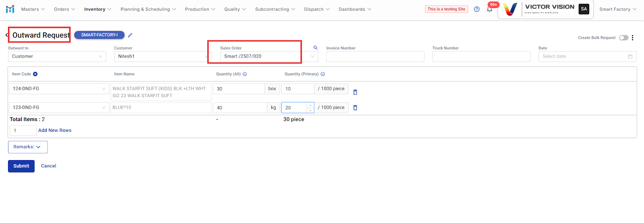The image size is (644, 223).
Task: Click the Submit button
Action: (21, 166)
